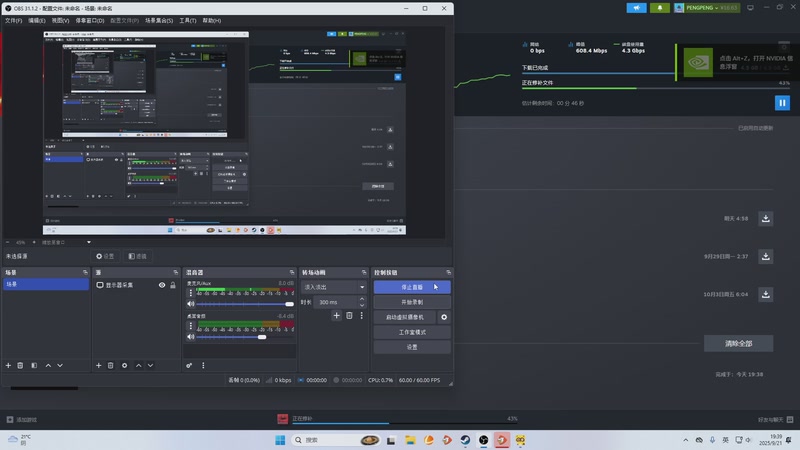Increase transition duration with up stepper
This screenshot has width=800, height=450.
[x=362, y=299]
